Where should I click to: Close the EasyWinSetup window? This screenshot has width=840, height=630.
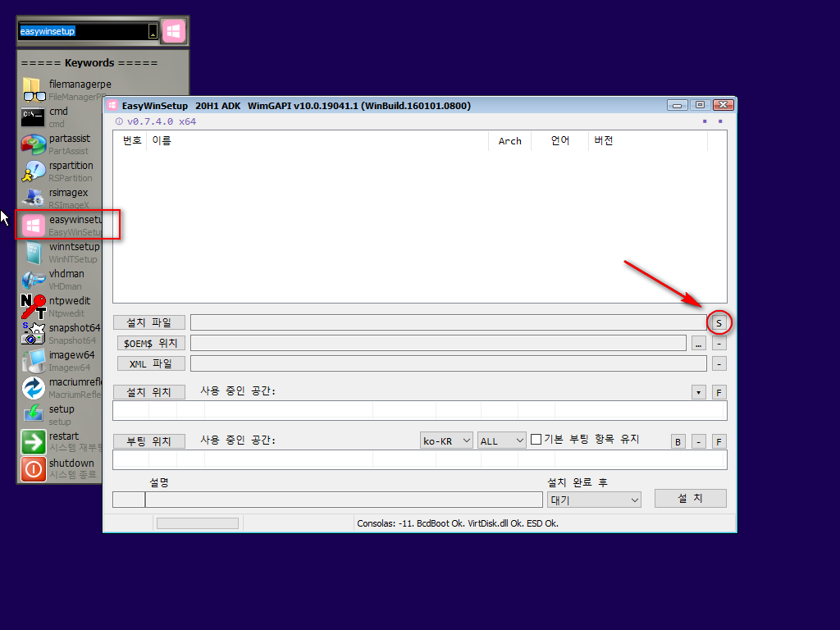(x=723, y=105)
